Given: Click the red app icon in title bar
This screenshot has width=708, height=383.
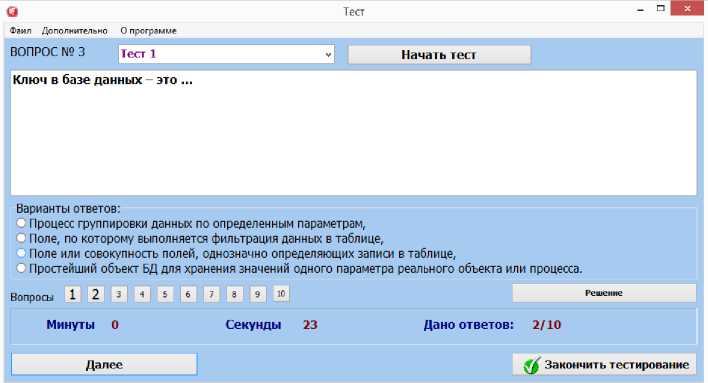Looking at the screenshot, I should 12,11.
